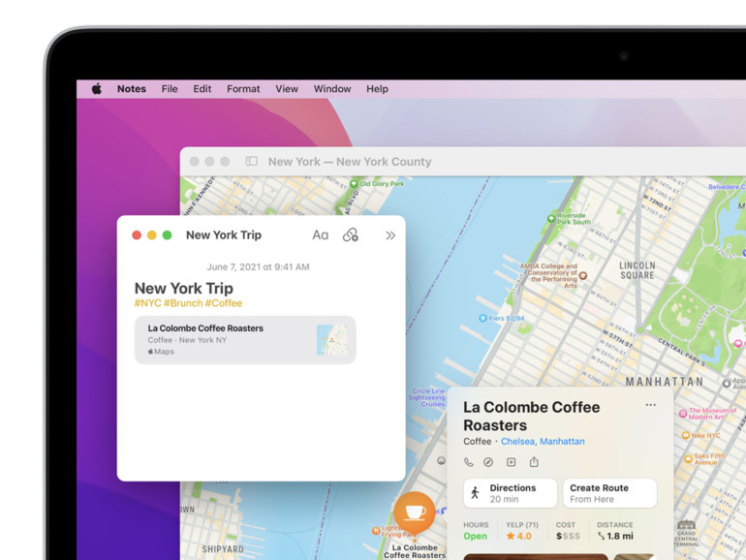This screenshot has height=560, width=746.
Task: Click the Nike NYC map marker
Action: point(686,435)
